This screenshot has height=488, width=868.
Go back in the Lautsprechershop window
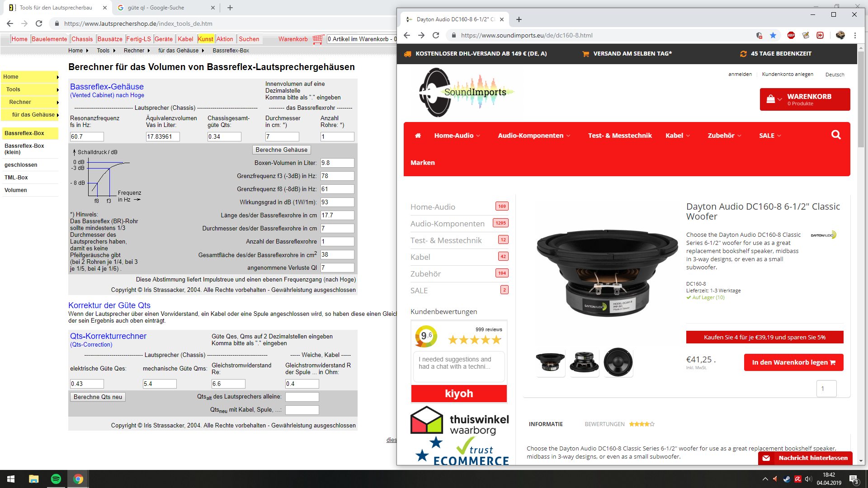pyautogui.click(x=10, y=23)
